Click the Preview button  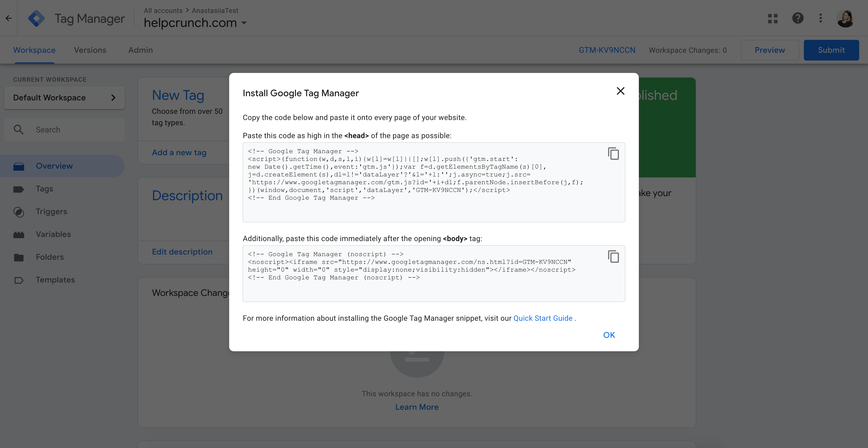(770, 50)
